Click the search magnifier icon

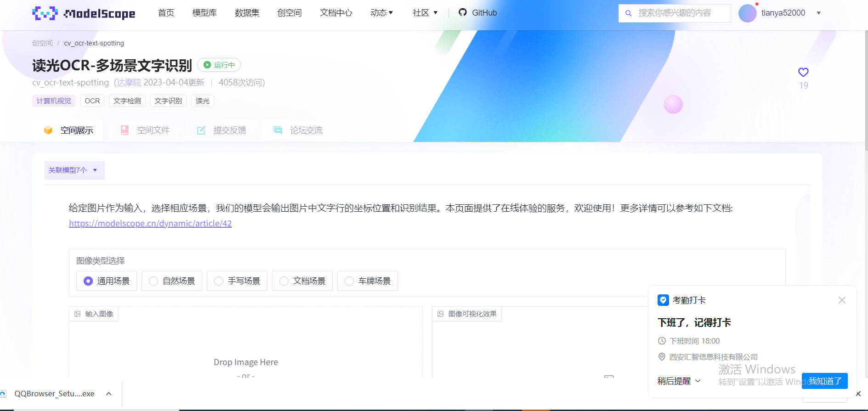click(x=628, y=13)
